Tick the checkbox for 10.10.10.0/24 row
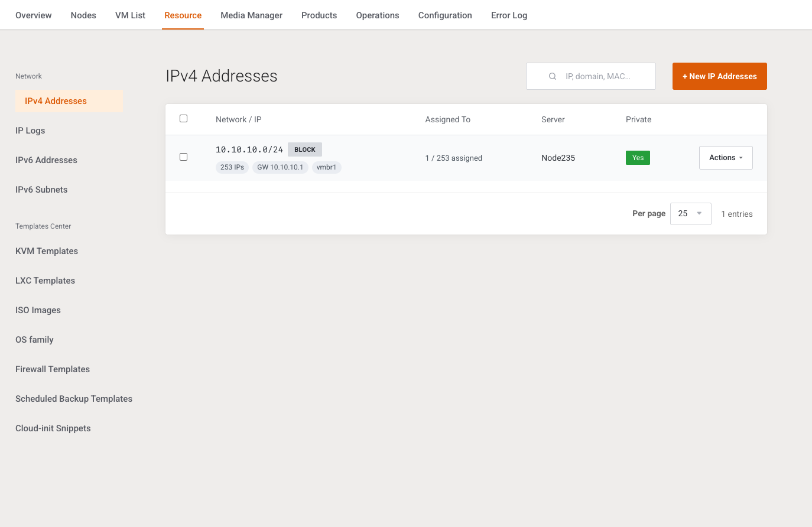 (x=183, y=157)
